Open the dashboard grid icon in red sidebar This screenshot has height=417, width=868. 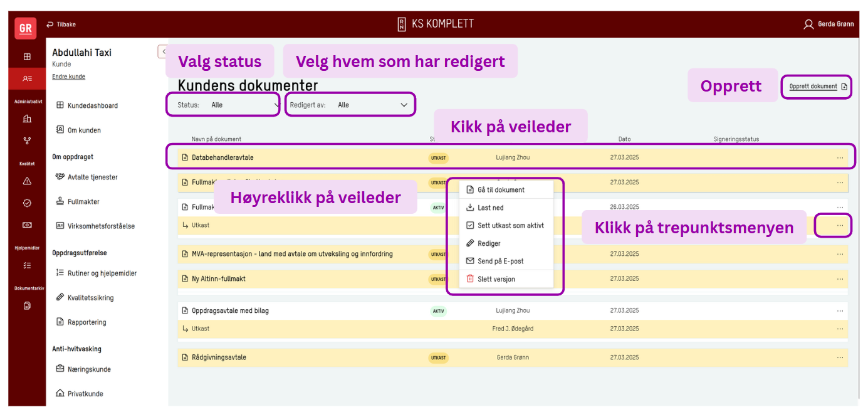click(x=27, y=56)
